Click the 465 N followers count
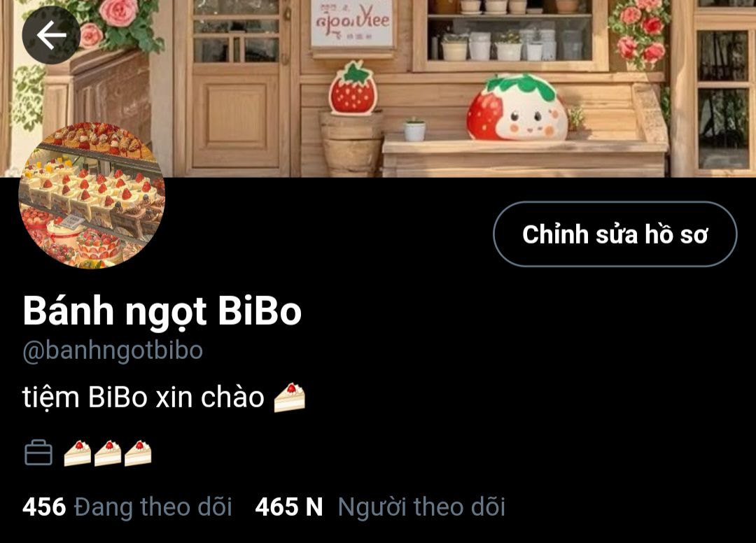 pos(289,507)
